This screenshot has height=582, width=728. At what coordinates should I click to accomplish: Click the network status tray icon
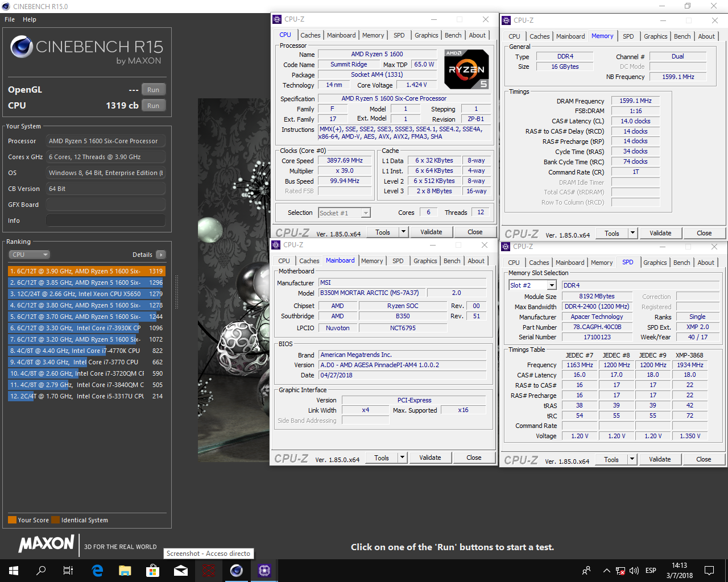[x=621, y=571]
